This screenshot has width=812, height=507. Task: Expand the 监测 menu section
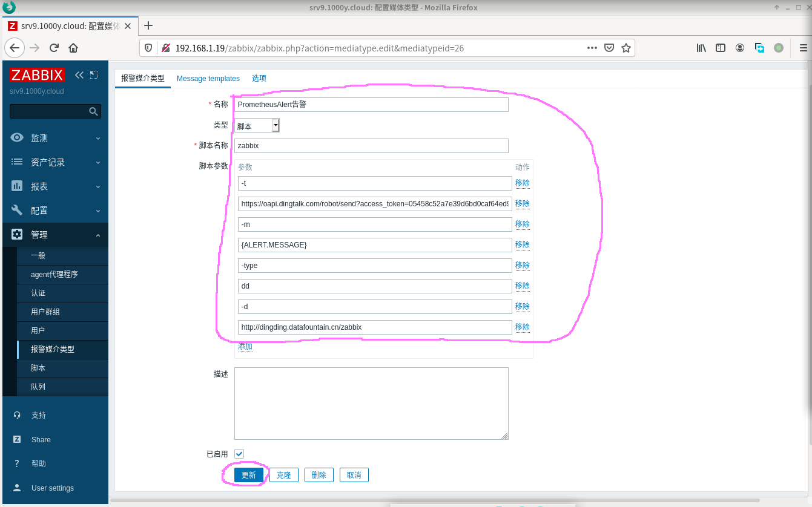pyautogui.click(x=56, y=138)
